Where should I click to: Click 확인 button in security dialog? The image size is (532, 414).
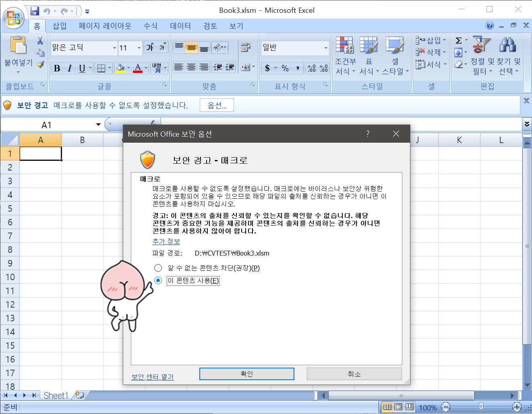click(x=247, y=374)
